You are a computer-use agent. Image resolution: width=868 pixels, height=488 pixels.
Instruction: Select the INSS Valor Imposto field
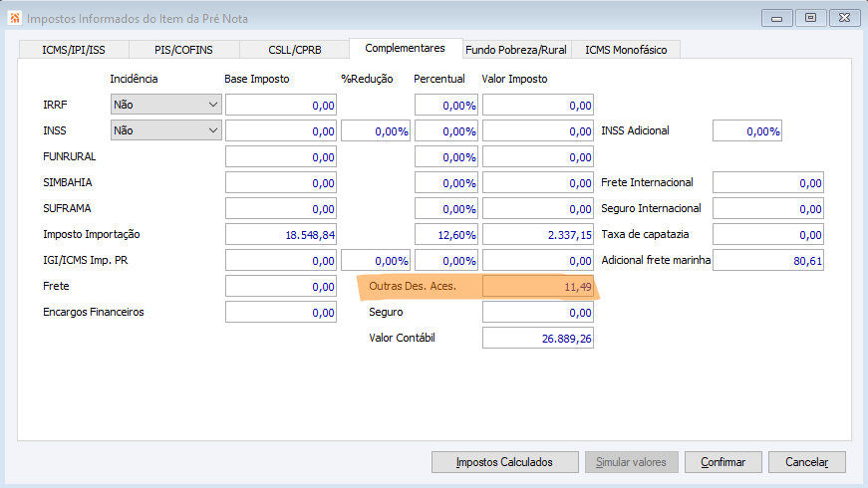click(x=538, y=131)
